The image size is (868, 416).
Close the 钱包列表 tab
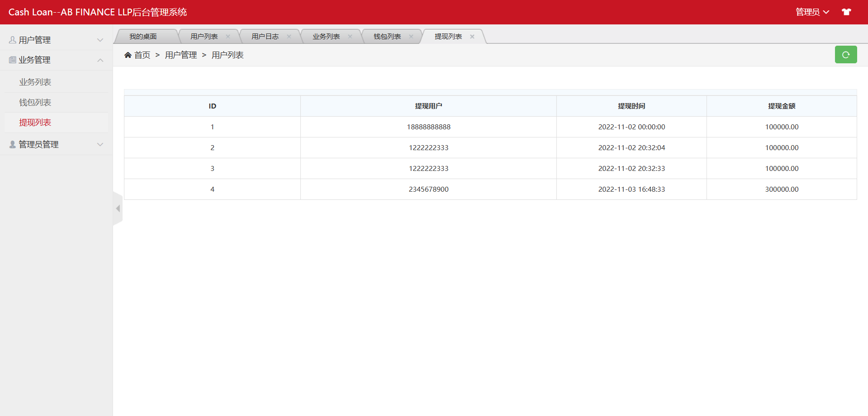click(x=411, y=37)
